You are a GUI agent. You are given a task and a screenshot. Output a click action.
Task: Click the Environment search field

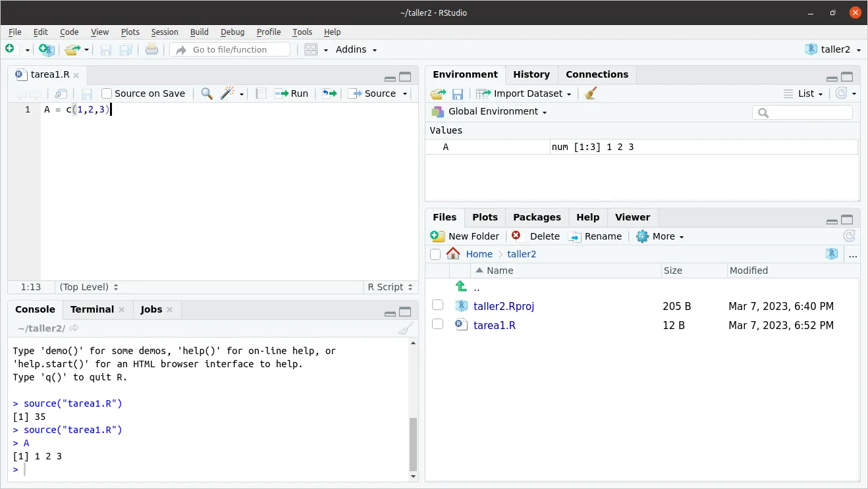802,113
